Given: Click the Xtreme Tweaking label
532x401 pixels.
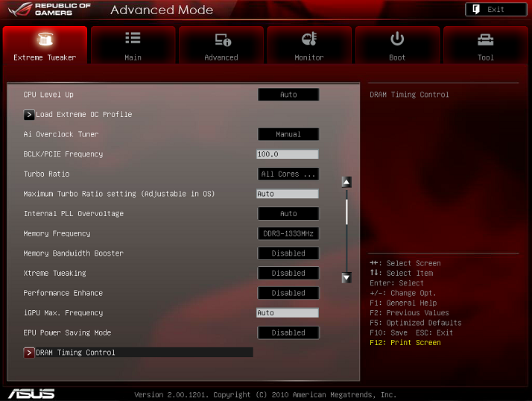Looking at the screenshot, I should 54,274.
